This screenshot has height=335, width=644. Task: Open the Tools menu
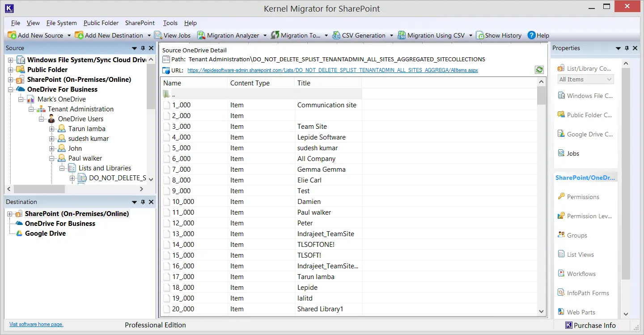coord(169,23)
